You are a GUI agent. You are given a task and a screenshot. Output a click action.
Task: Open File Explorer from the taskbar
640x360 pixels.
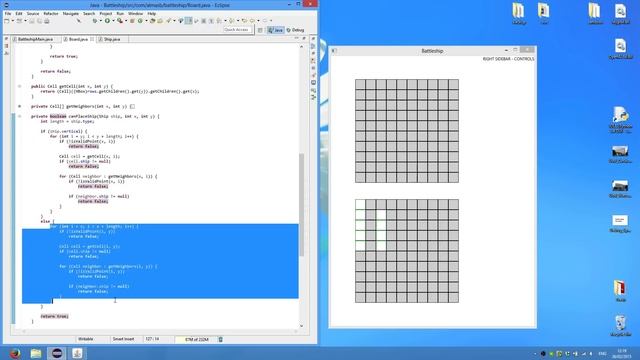pyautogui.click(x=36, y=353)
